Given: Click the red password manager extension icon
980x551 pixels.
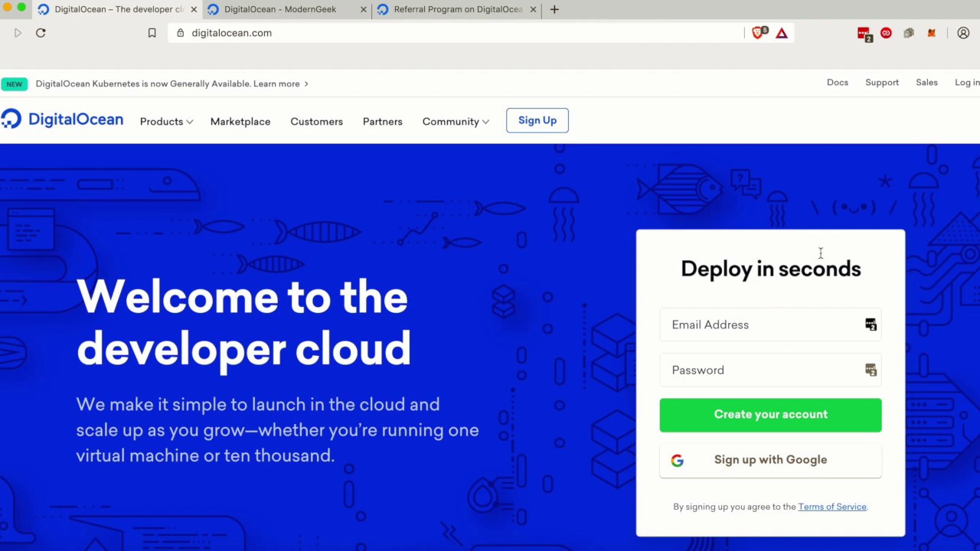Looking at the screenshot, I should point(864,34).
